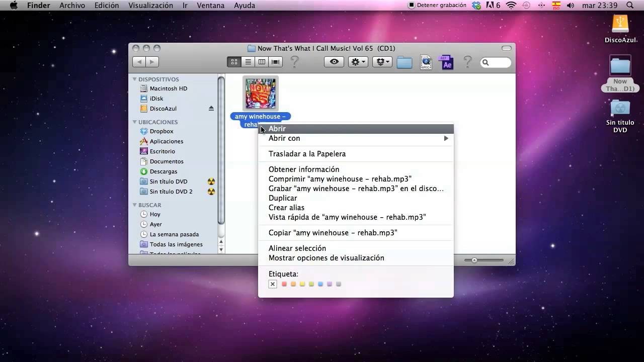This screenshot has height=362, width=644.
Task: Choose Alinear selección entry
Action: pyautogui.click(x=356, y=248)
